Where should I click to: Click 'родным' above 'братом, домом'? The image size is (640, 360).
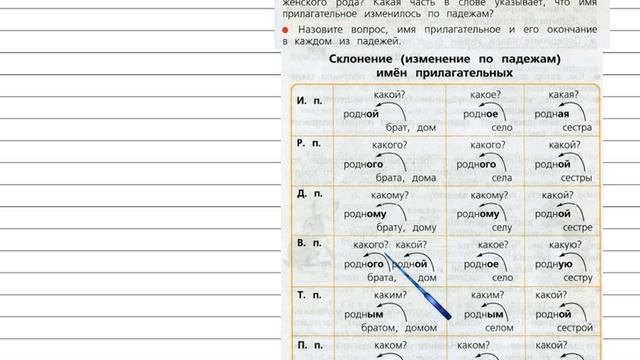(364, 315)
